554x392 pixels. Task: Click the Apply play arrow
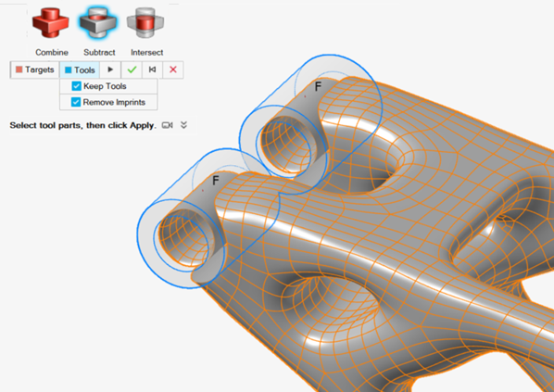point(110,70)
